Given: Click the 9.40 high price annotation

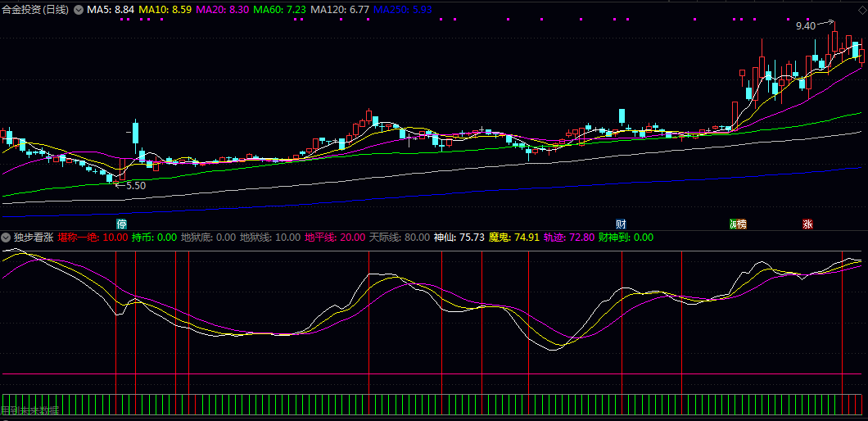Looking at the screenshot, I should 806,26.
